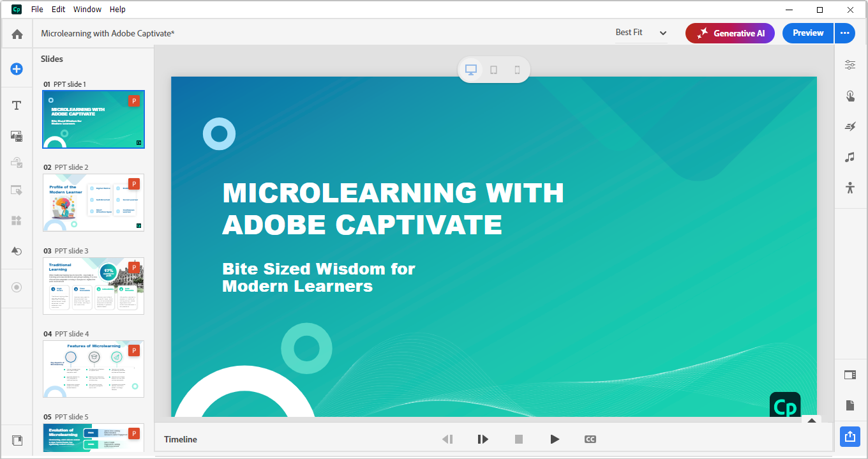This screenshot has height=459, width=868.
Task: Switch preview to tablet device view
Action: (493, 70)
